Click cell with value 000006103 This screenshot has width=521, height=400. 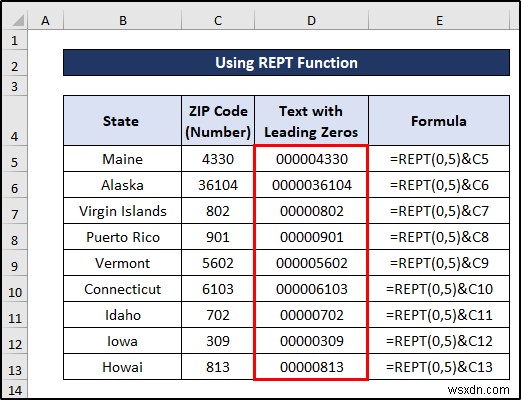coord(311,289)
